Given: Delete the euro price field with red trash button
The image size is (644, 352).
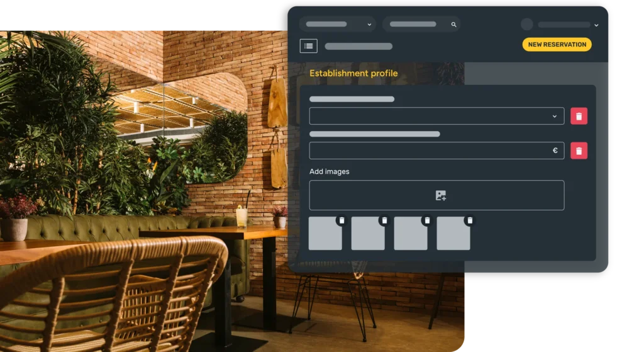Looking at the screenshot, I should (579, 150).
